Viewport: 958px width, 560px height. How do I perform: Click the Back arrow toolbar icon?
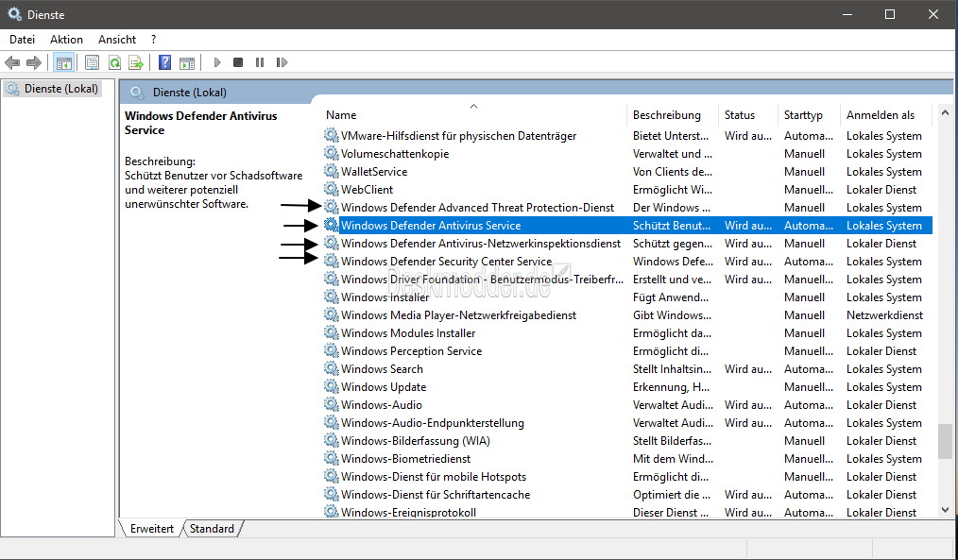[x=12, y=62]
